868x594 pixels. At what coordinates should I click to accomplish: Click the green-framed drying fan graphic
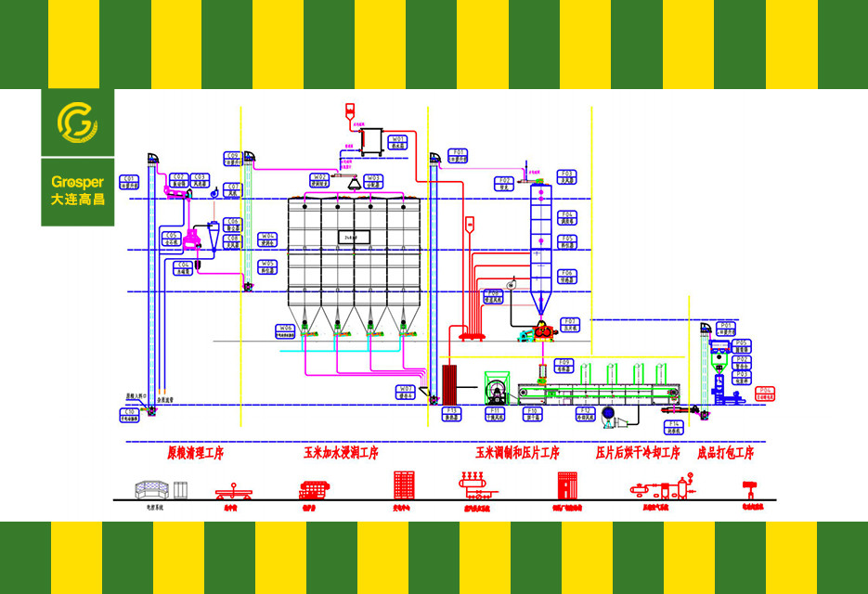tap(497, 388)
